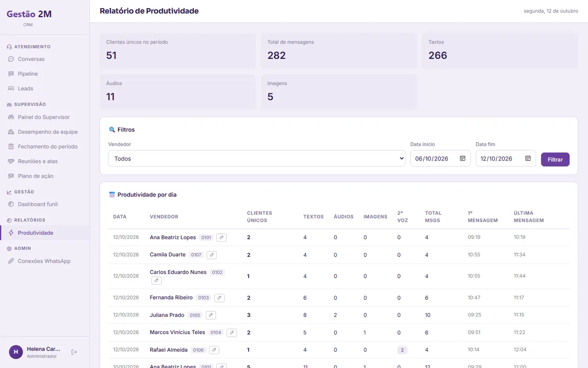
Task: Click the edit pencil for Fernanda Ribeiro
Action: (x=220, y=298)
